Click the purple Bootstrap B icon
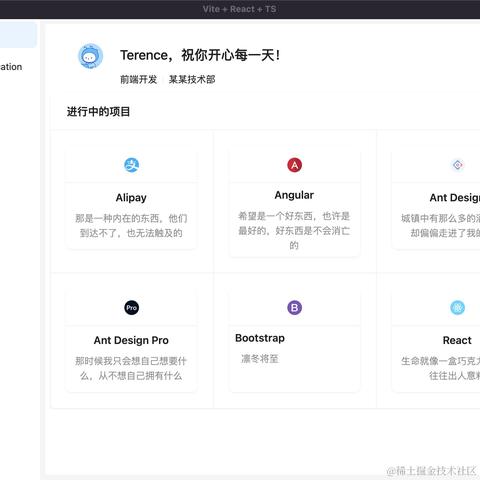Screen dimensions: 480x480 click(295, 308)
